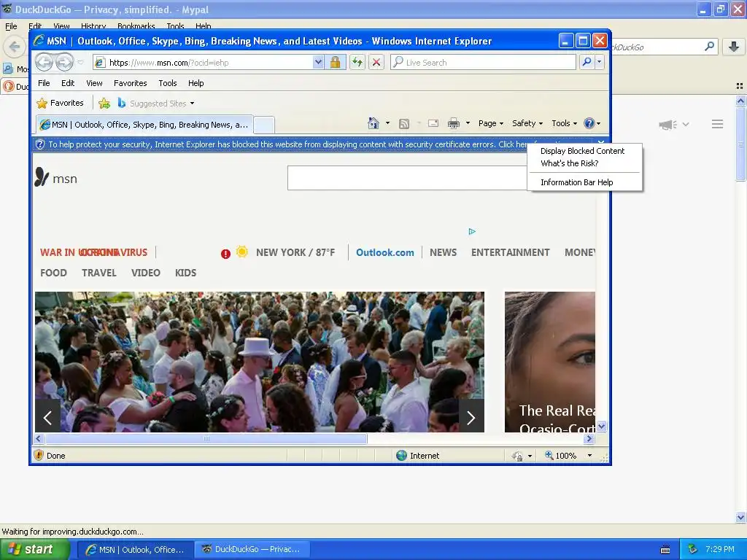Open IE View menu
Viewport: 747px width, 560px height.
click(94, 83)
